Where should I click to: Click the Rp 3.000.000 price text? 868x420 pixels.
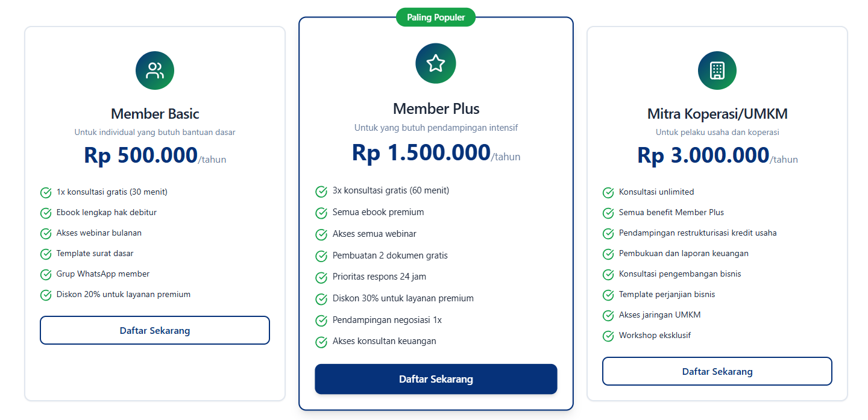click(x=703, y=156)
